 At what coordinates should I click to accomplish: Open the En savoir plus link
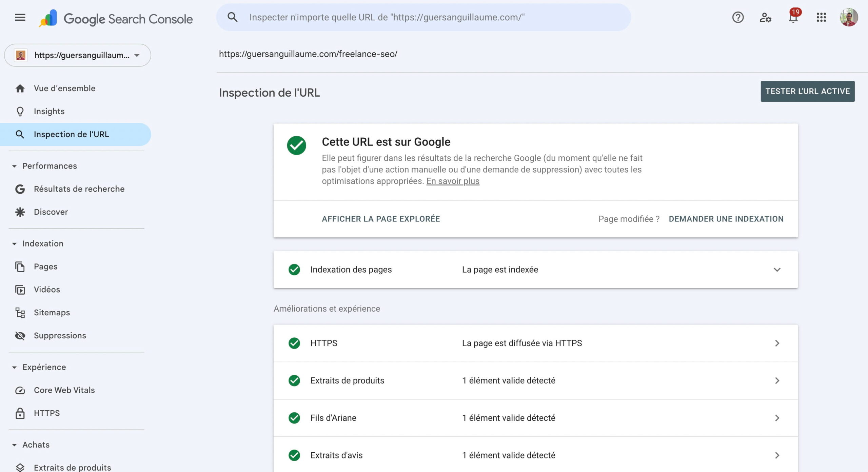coord(453,181)
